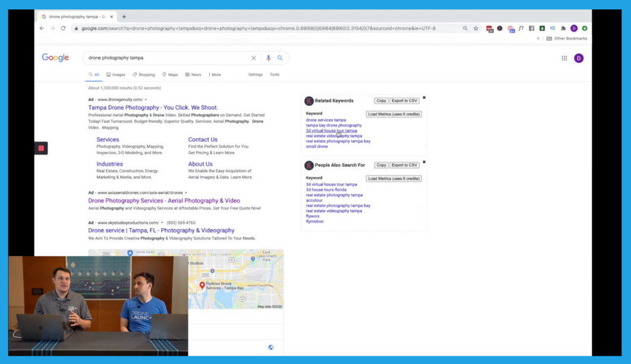The width and height of the screenshot is (631, 364).
Task: Open the More search filters dropdown
Action: (214, 75)
